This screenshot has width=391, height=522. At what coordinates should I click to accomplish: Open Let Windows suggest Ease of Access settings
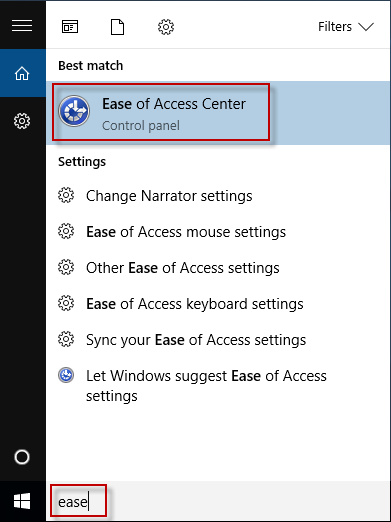(206, 386)
